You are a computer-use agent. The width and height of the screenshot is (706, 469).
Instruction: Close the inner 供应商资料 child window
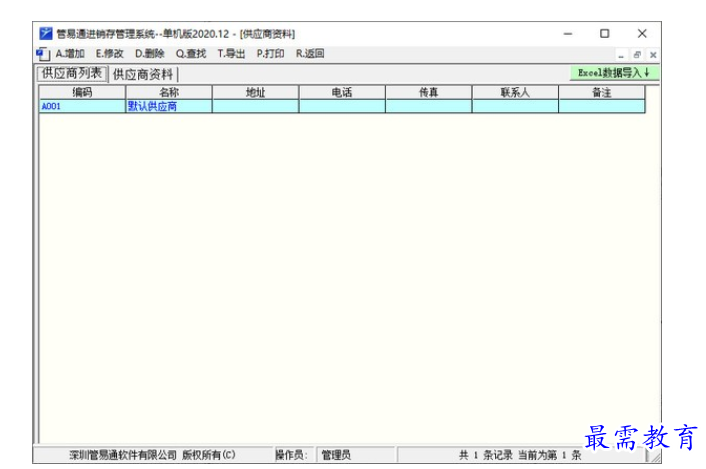click(x=653, y=55)
